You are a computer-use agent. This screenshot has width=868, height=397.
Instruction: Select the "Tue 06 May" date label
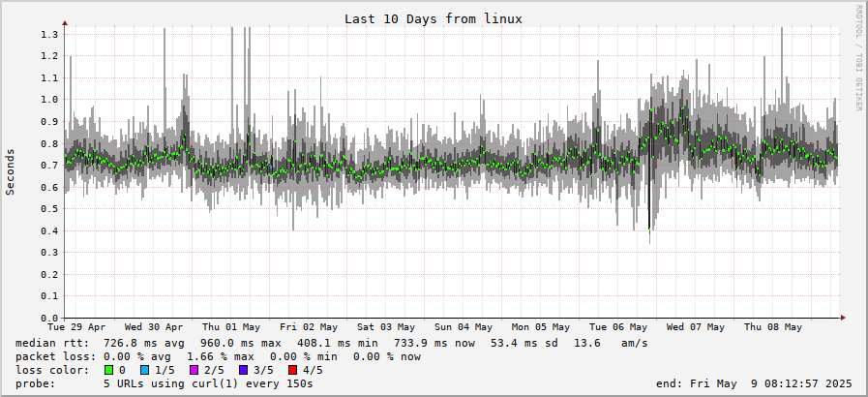[618, 327]
